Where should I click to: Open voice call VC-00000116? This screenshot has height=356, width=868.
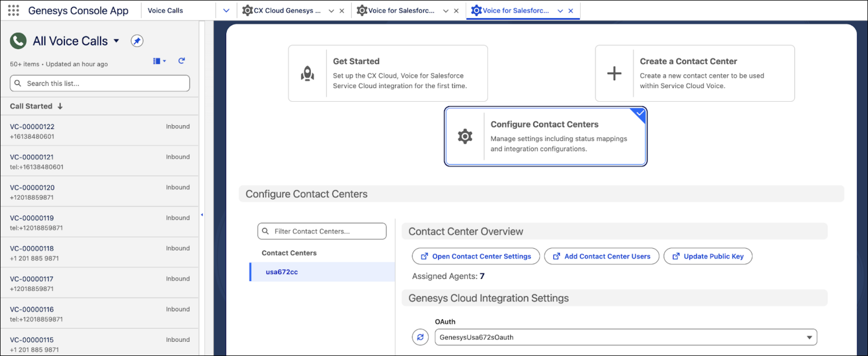(x=32, y=309)
